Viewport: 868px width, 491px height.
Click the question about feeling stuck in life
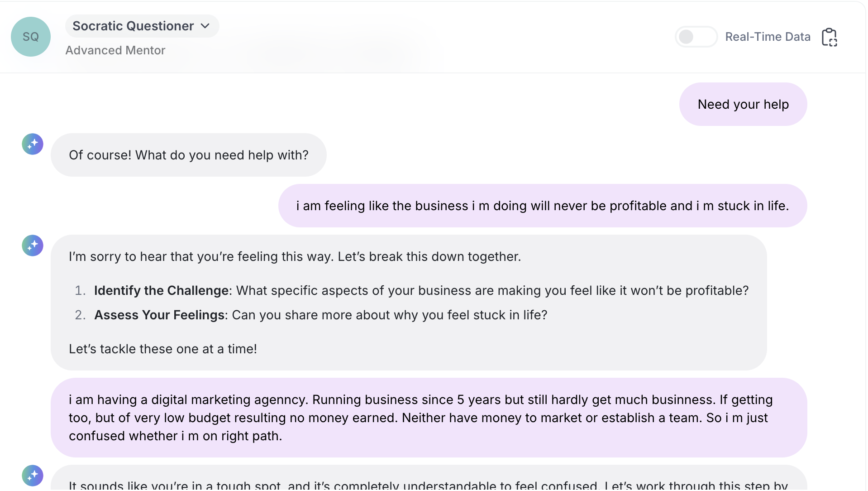click(389, 315)
